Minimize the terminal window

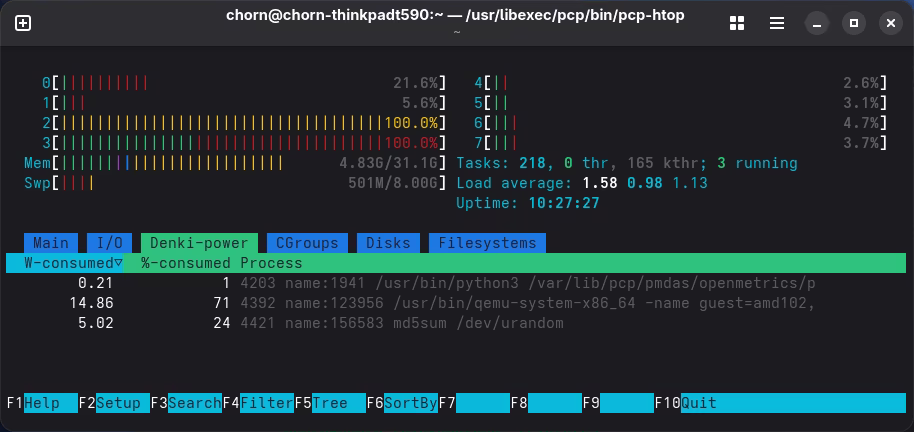[x=817, y=23]
